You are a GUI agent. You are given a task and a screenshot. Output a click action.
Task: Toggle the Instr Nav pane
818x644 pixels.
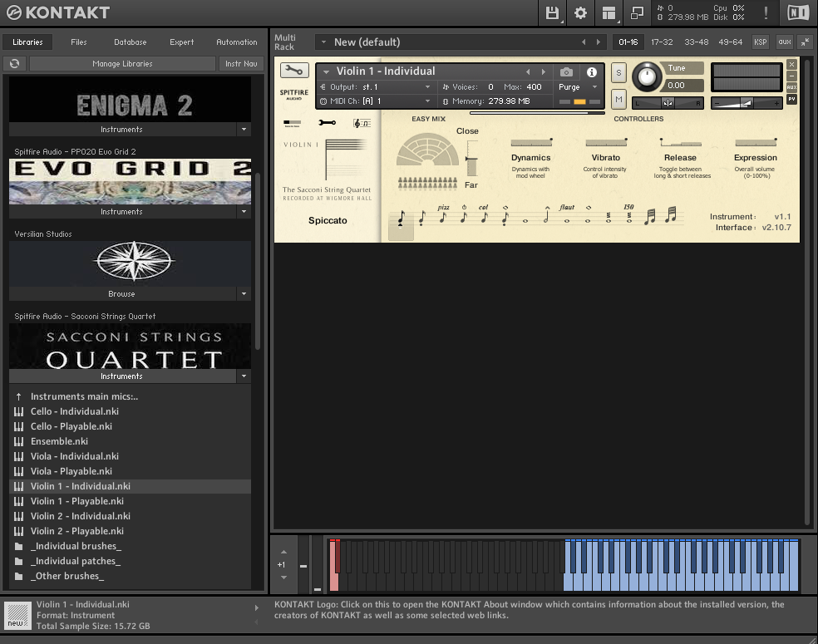click(241, 64)
